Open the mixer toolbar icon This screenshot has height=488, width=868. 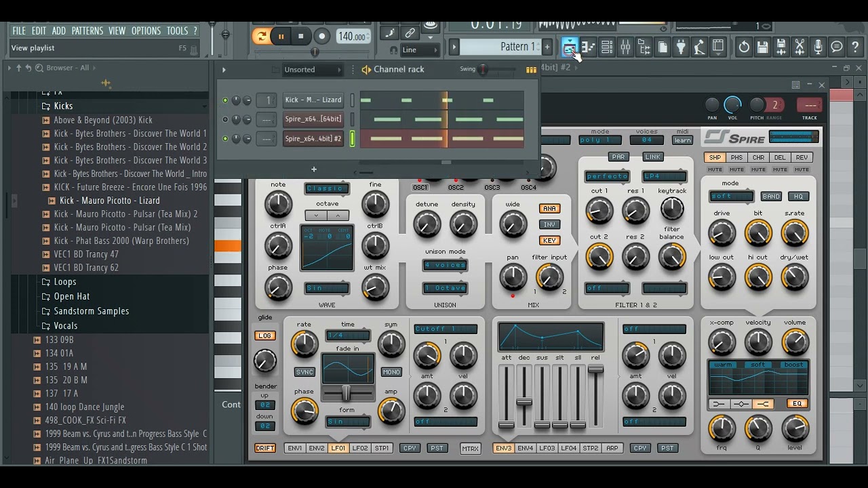(x=625, y=47)
